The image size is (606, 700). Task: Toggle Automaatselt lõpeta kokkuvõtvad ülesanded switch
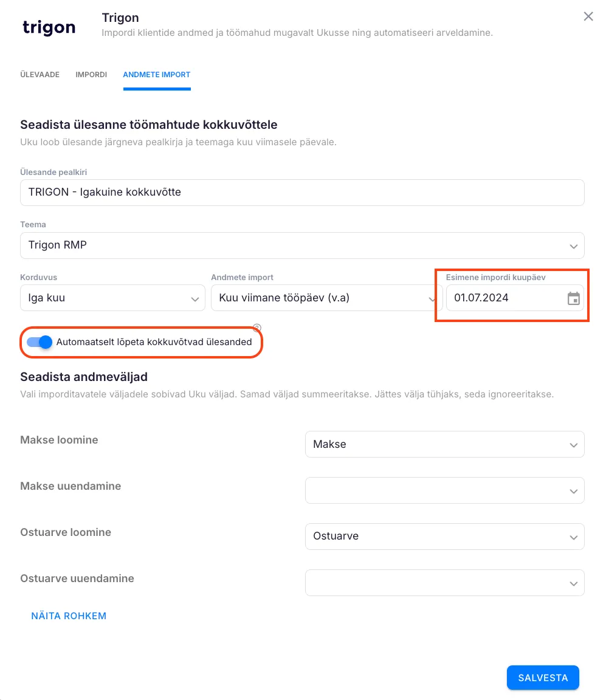coord(40,342)
